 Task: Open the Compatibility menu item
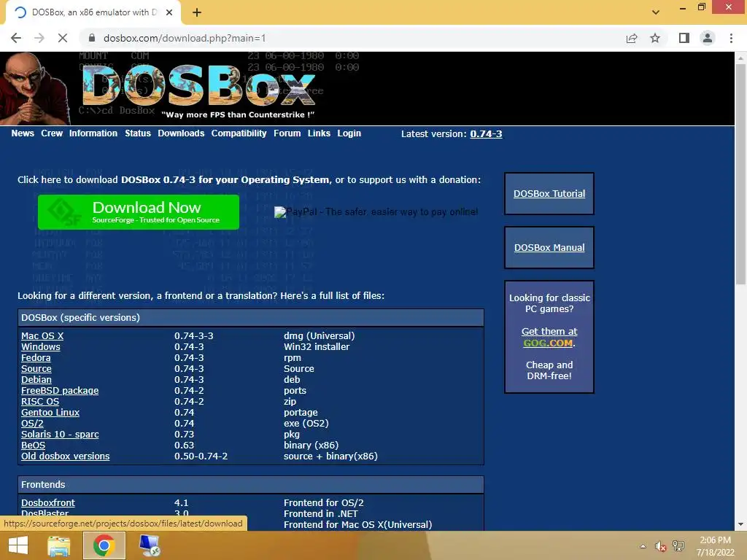point(239,133)
